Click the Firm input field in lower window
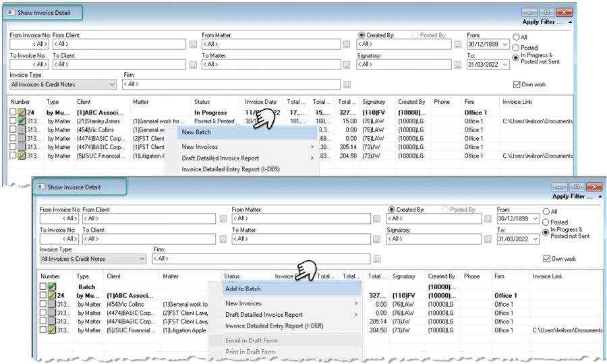 click(261, 258)
